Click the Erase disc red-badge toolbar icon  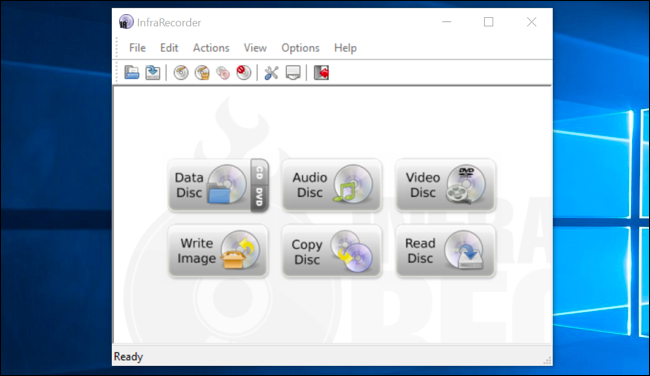click(244, 73)
